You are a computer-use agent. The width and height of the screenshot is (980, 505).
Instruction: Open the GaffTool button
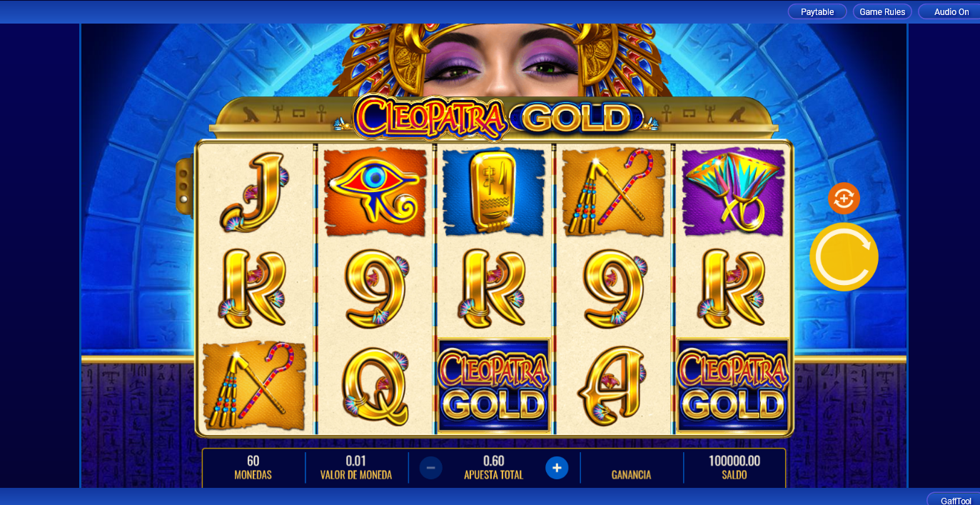tap(955, 499)
